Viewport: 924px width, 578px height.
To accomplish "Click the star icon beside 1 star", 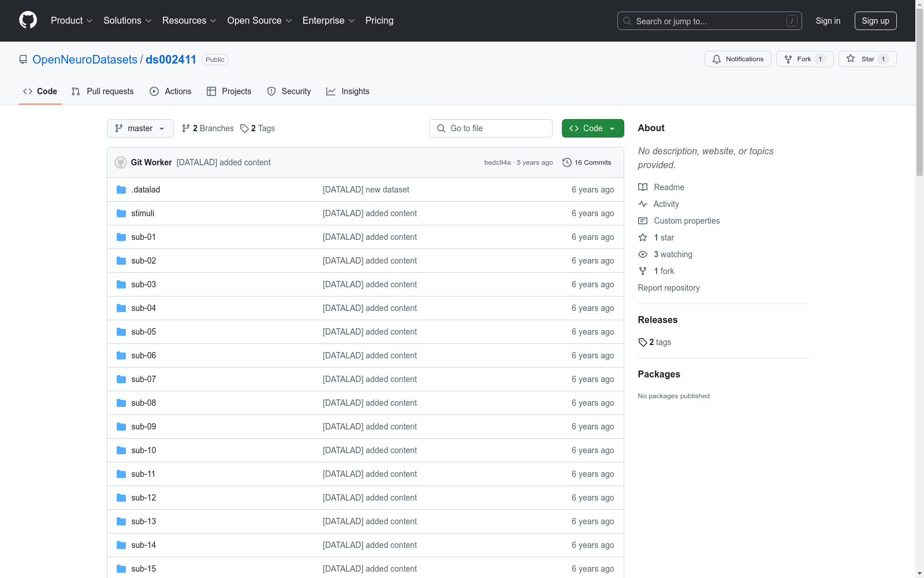I will point(643,238).
